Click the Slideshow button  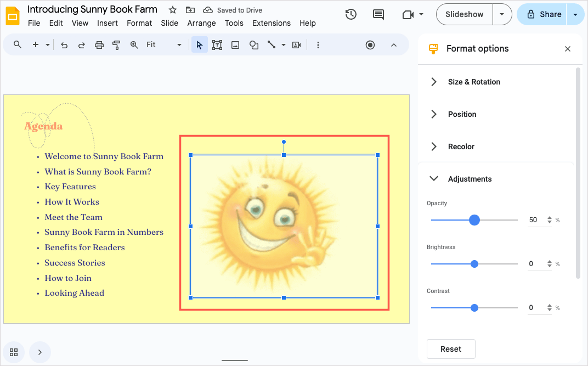[x=465, y=14]
